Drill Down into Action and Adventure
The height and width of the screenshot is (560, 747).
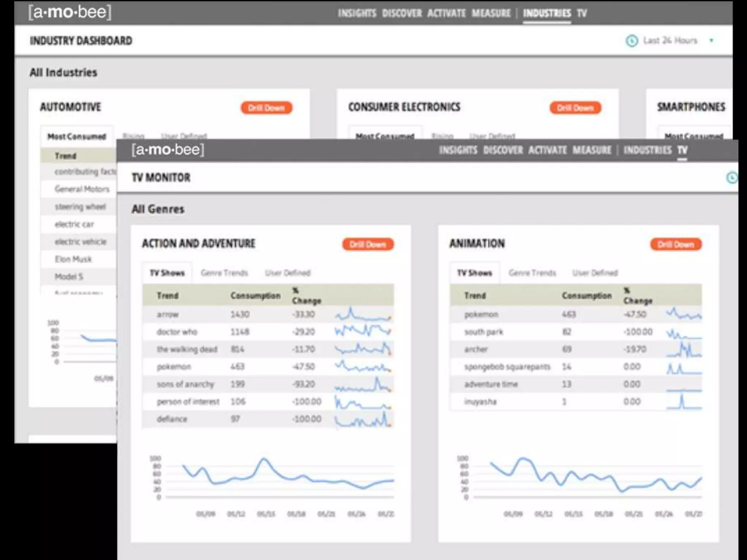tap(368, 244)
